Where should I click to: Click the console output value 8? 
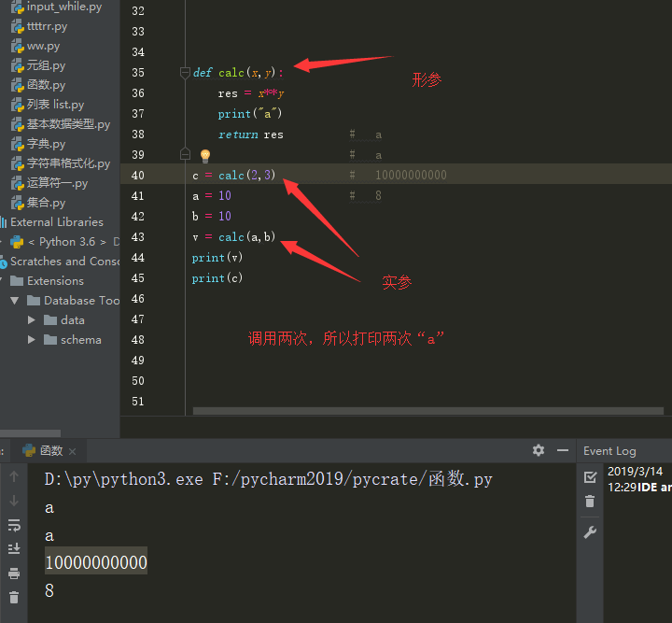click(49, 591)
